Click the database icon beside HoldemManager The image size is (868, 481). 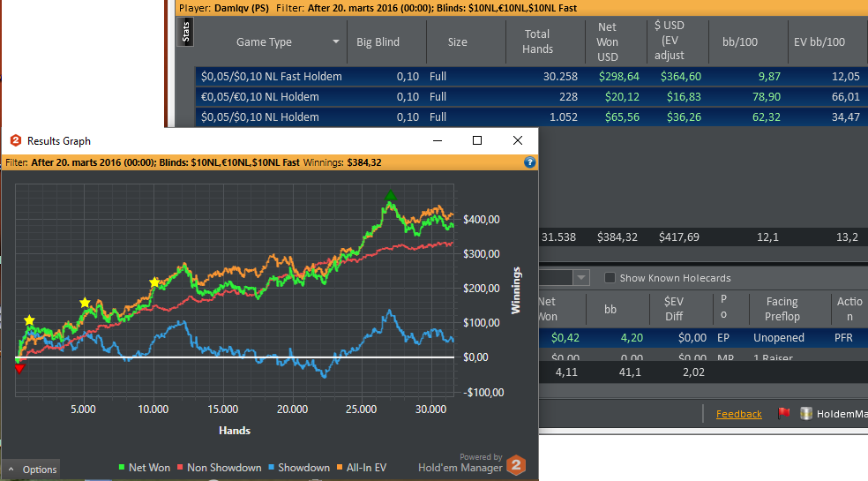[x=806, y=413]
